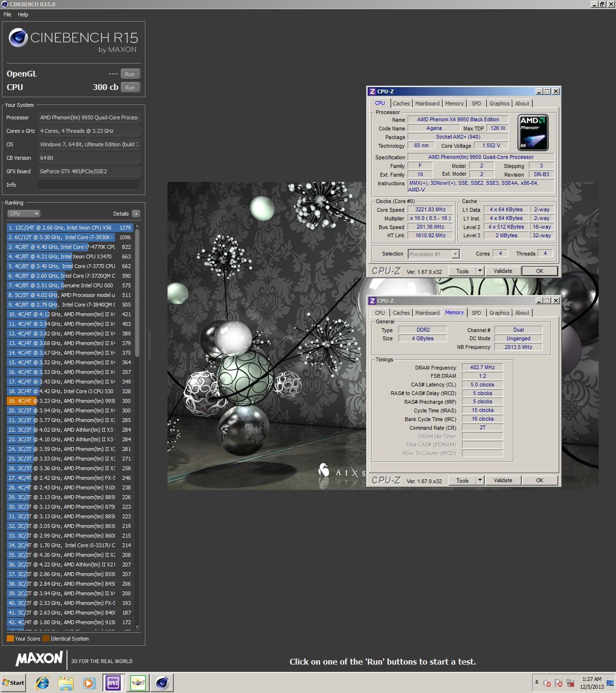Select ranking row 2 Core i7-3930K

click(70, 237)
